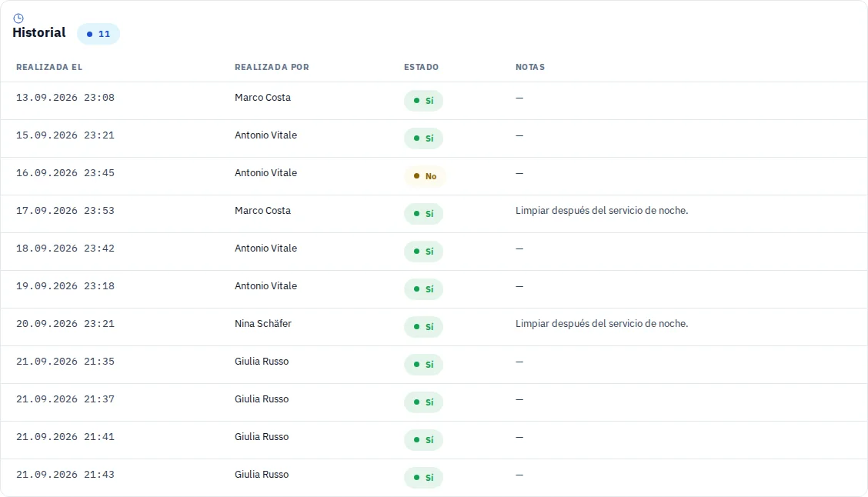
Task: Click the Sí badge for 17.09.2026
Action: click(423, 214)
